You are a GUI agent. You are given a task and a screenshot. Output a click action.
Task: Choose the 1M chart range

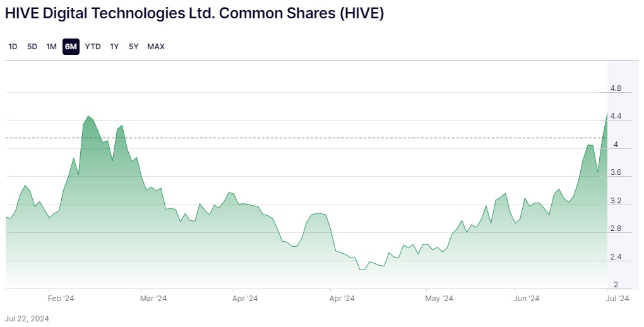[x=52, y=46]
